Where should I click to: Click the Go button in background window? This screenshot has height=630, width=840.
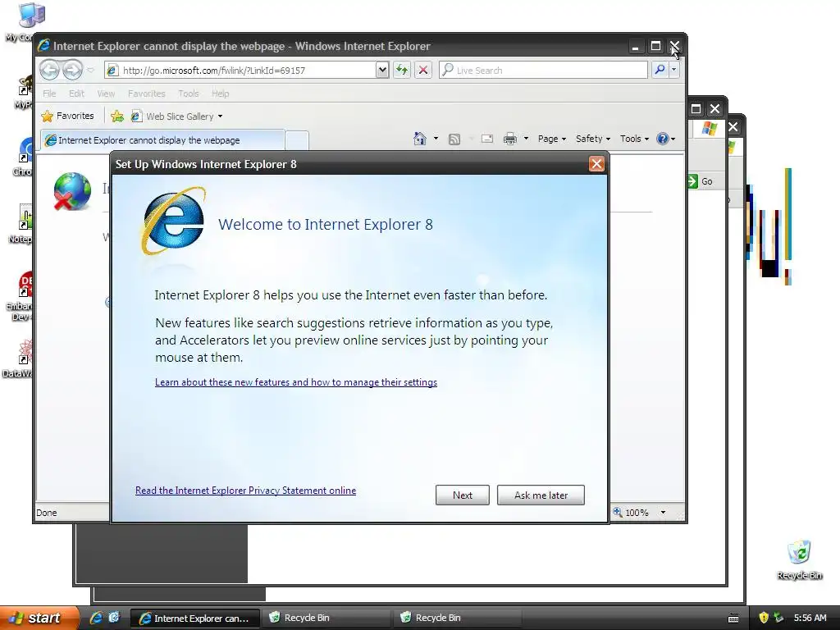(x=701, y=181)
